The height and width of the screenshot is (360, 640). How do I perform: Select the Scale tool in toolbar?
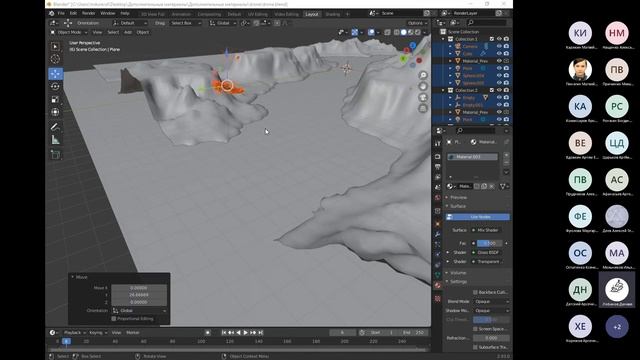(56, 100)
